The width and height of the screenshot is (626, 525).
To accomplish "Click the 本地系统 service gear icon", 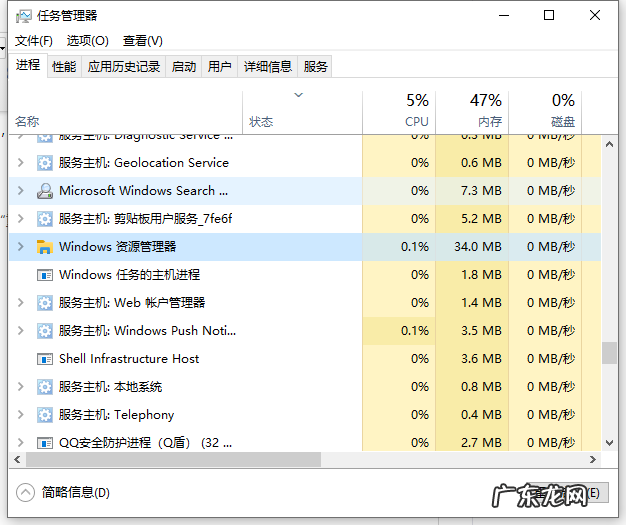I will [45, 387].
